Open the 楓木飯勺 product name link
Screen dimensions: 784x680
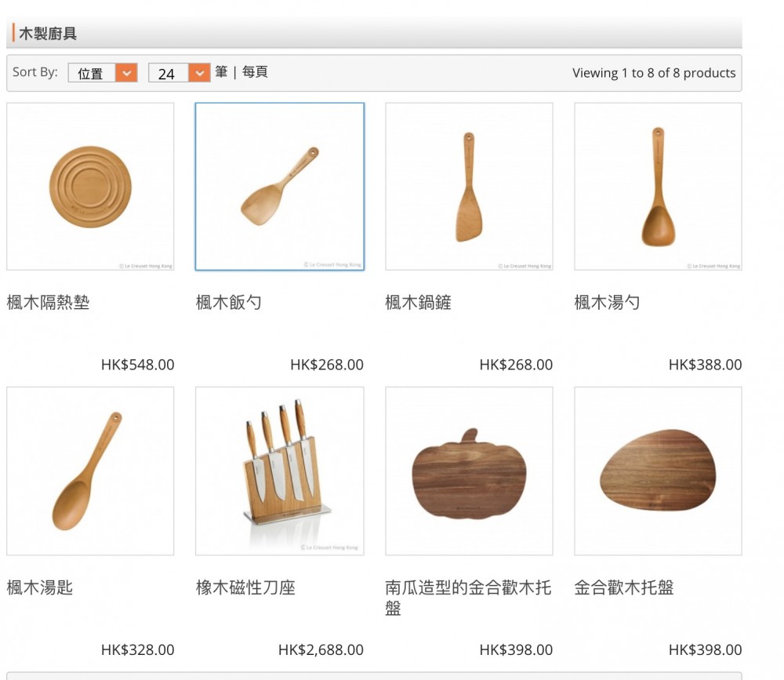[x=229, y=303]
